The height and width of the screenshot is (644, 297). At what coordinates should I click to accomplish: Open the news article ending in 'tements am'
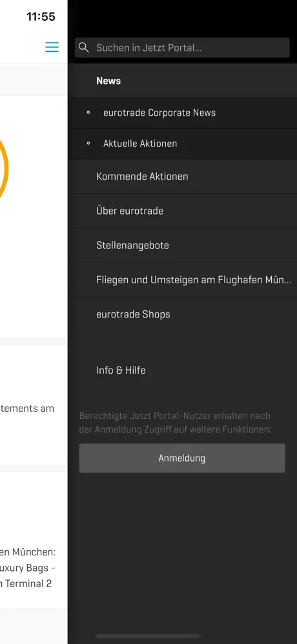pyautogui.click(x=34, y=405)
